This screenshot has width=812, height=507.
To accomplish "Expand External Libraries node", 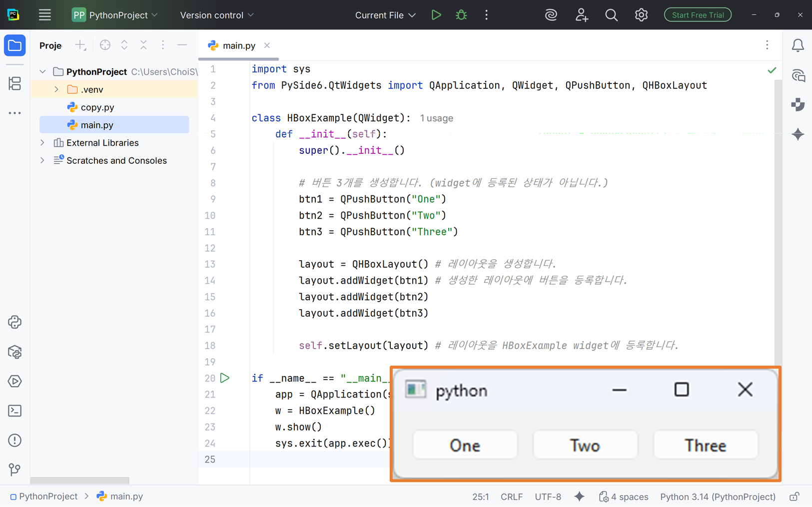I will (43, 143).
